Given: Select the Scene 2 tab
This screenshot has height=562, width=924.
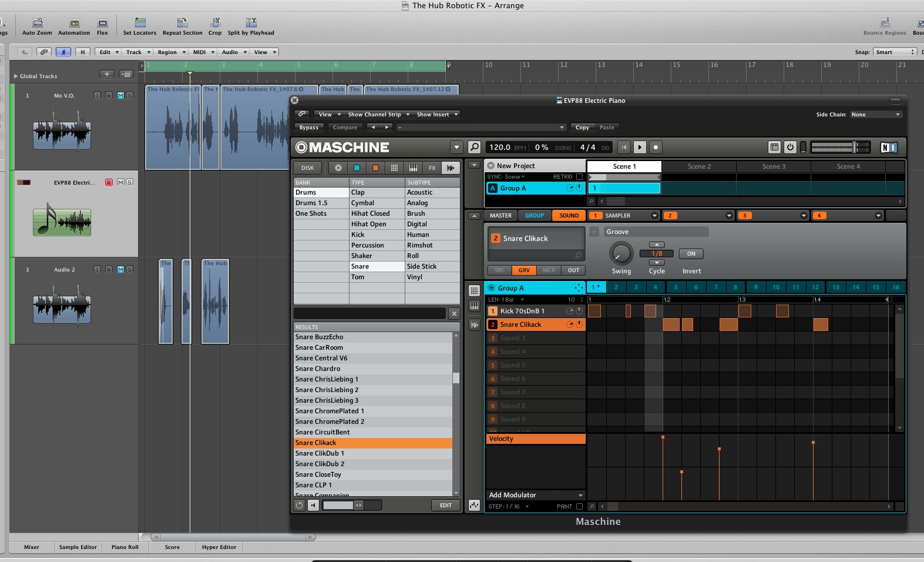Looking at the screenshot, I should tap(699, 166).
